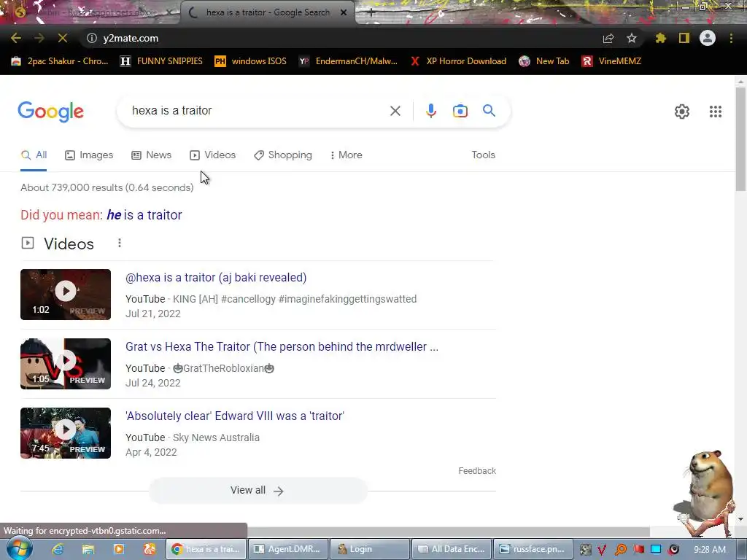Open Windows Explorer folder on the taskbar
The height and width of the screenshot is (560, 747).
(x=88, y=549)
